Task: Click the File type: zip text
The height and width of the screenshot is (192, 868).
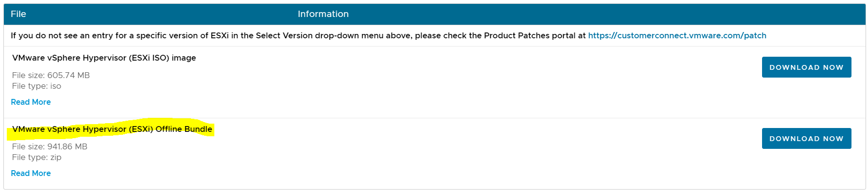Action: click(x=36, y=157)
